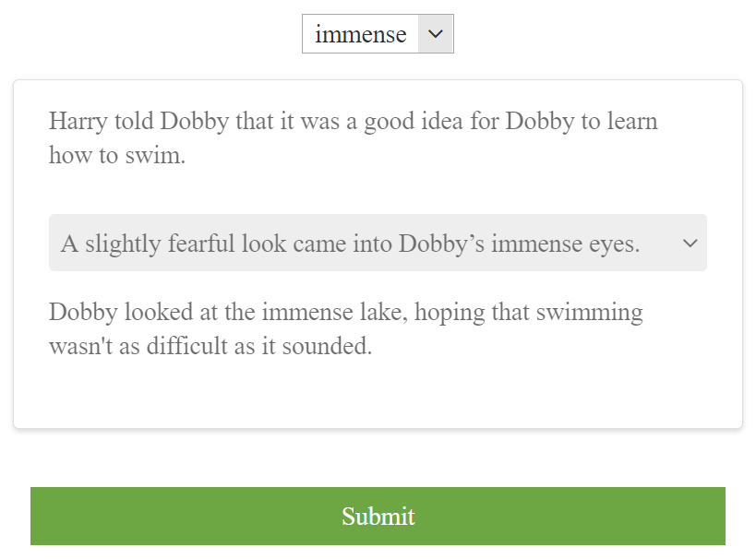
Task: Click the word 'Harry' at start of passage
Action: (x=78, y=121)
